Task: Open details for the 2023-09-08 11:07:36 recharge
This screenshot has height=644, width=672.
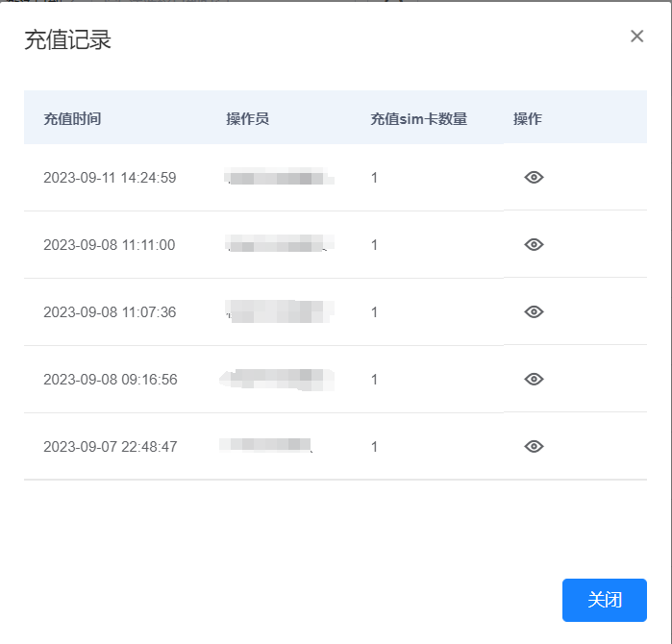Action: tap(535, 311)
